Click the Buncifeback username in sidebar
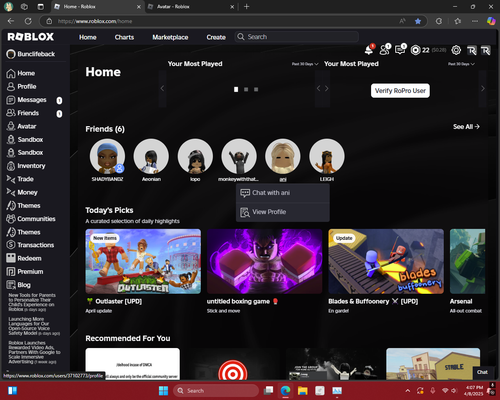Image resolution: width=500 pixels, height=400 pixels. pos(36,54)
